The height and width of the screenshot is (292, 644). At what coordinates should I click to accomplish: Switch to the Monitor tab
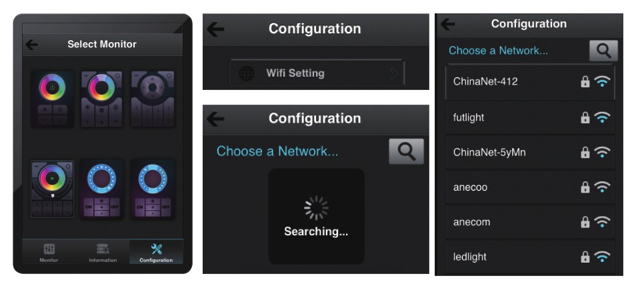point(49,252)
